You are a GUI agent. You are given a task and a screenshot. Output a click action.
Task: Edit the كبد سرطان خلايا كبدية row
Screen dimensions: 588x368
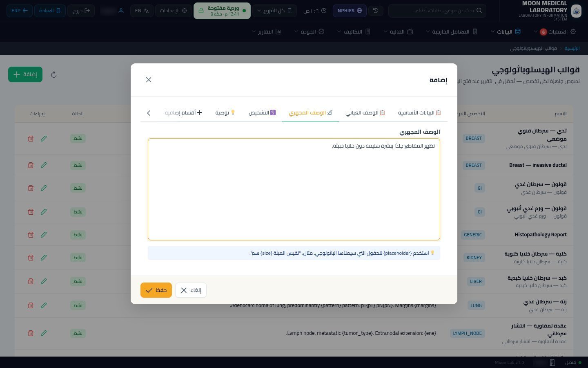[44, 281]
